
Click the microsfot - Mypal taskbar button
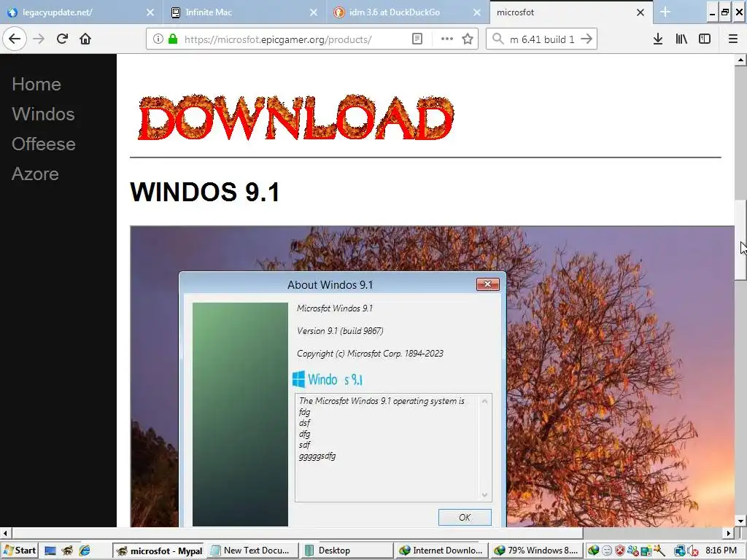point(158,551)
